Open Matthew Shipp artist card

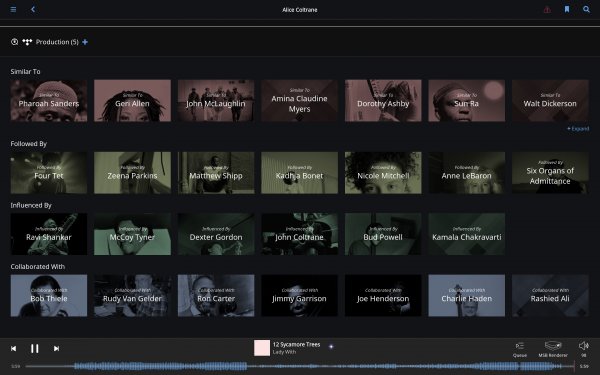click(x=216, y=173)
